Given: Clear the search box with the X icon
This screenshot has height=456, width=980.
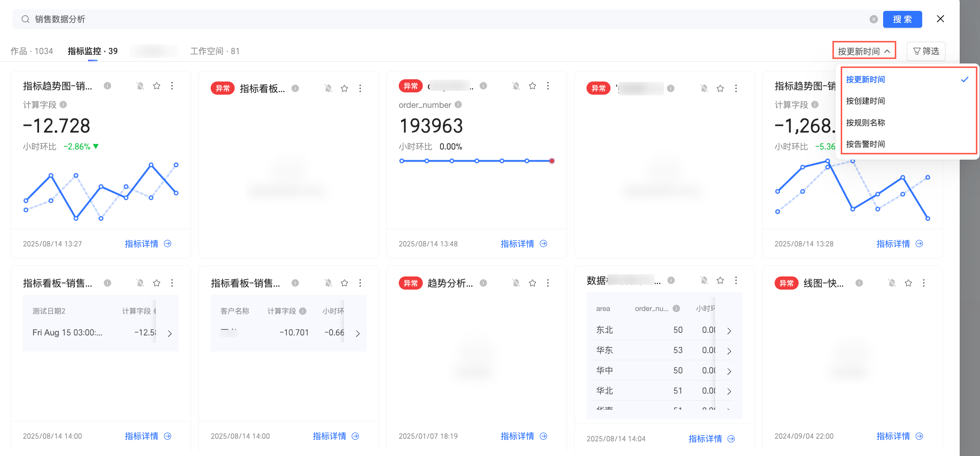Looking at the screenshot, I should (x=873, y=20).
